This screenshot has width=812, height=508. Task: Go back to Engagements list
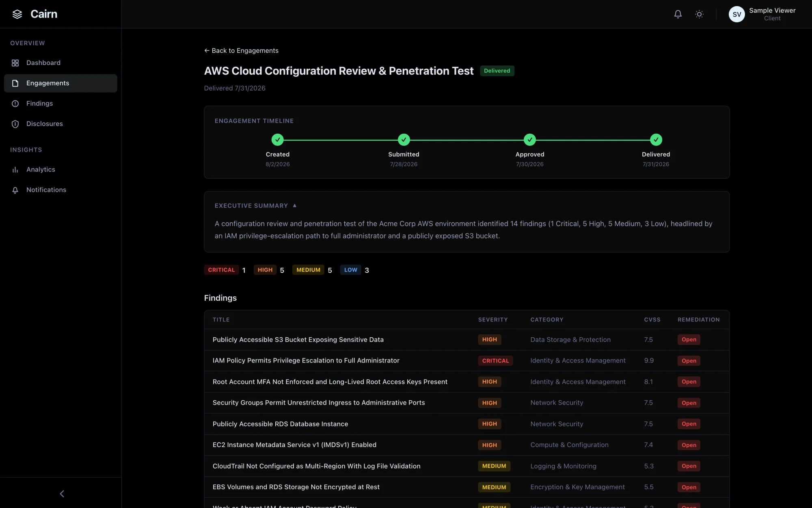pos(241,50)
